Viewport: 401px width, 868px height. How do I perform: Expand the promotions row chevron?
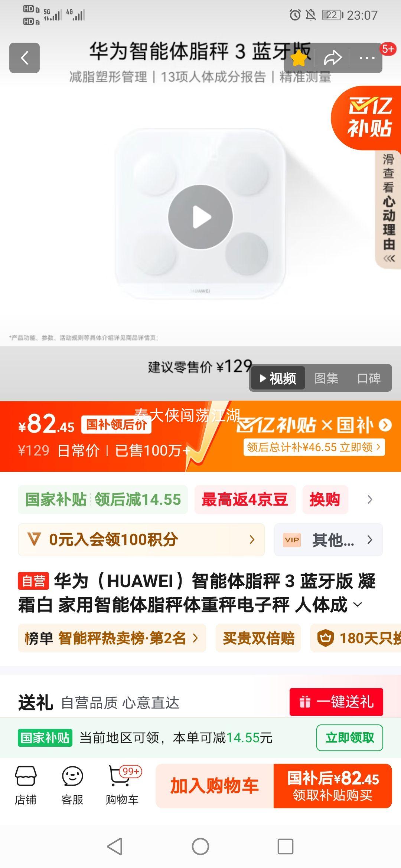370,500
